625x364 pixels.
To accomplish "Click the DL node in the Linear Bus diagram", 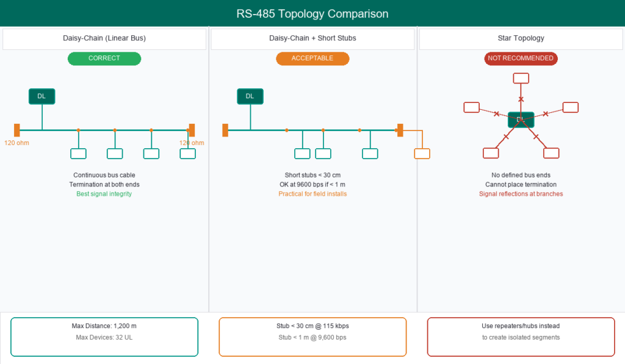I will click(42, 96).
